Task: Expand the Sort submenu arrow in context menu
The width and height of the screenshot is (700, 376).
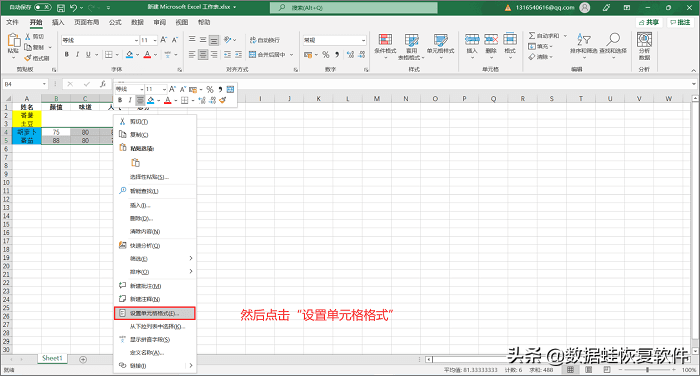Action: pyautogui.click(x=191, y=272)
